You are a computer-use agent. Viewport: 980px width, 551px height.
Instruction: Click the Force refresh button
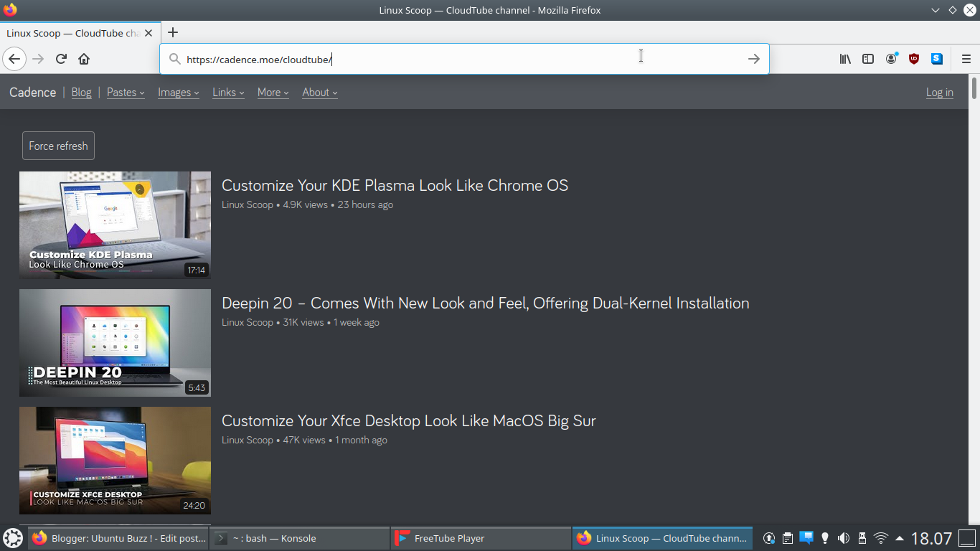tap(58, 146)
